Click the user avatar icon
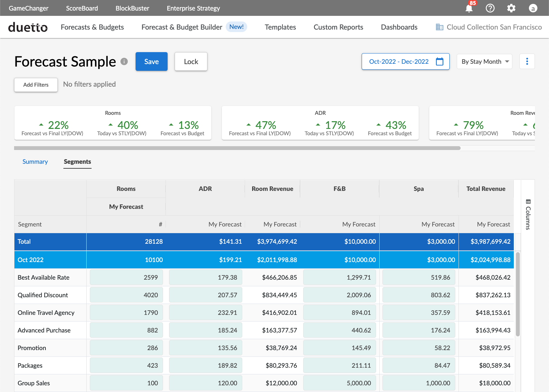549x392 pixels. point(533,8)
